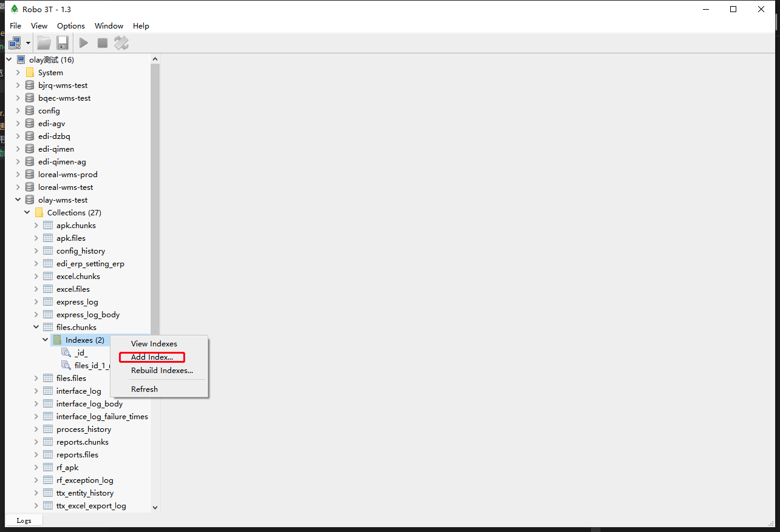Choose Refresh in context menu
This screenshot has width=780, height=532.
coord(144,389)
